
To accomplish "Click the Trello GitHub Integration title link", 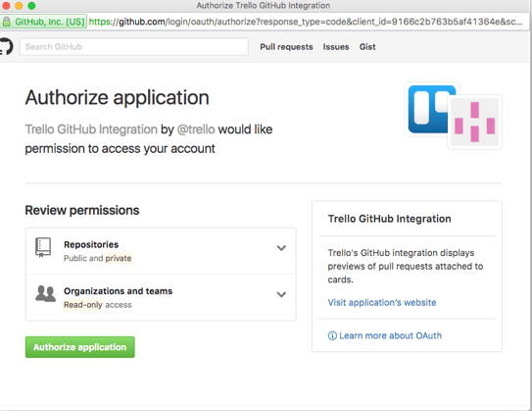I will pyautogui.click(x=91, y=129).
